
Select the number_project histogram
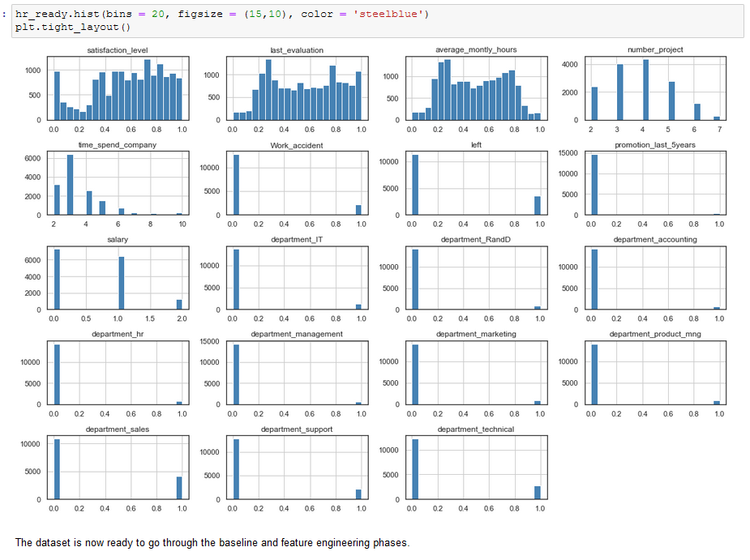tap(655, 88)
